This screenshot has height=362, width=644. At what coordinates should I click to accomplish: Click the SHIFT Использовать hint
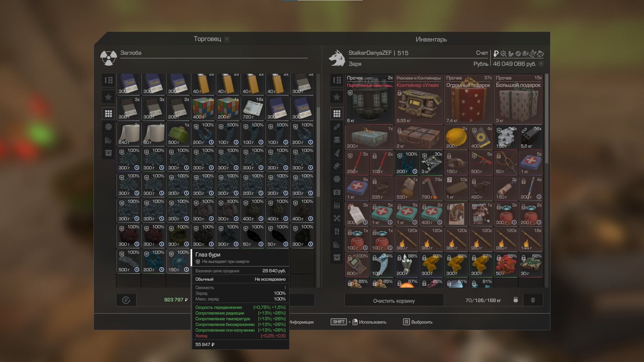(x=358, y=322)
